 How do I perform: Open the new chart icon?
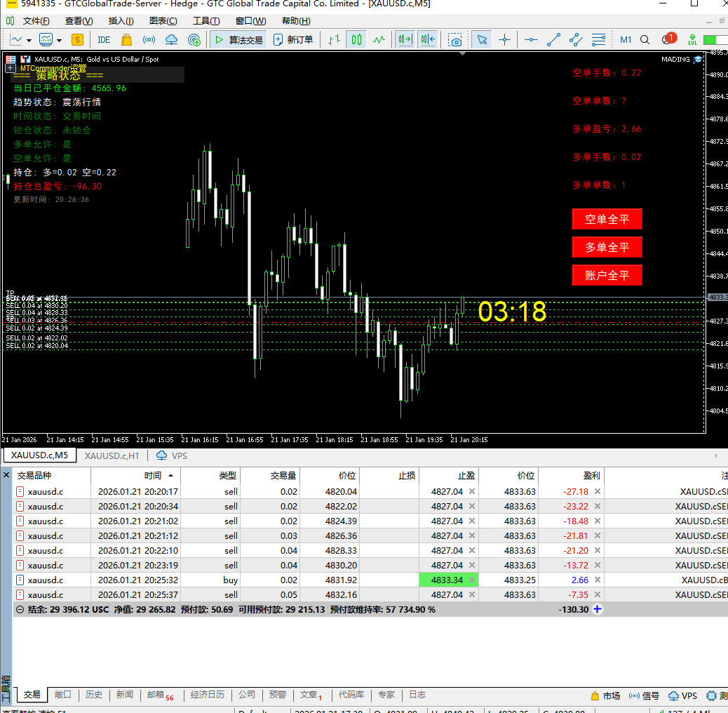click(16, 40)
